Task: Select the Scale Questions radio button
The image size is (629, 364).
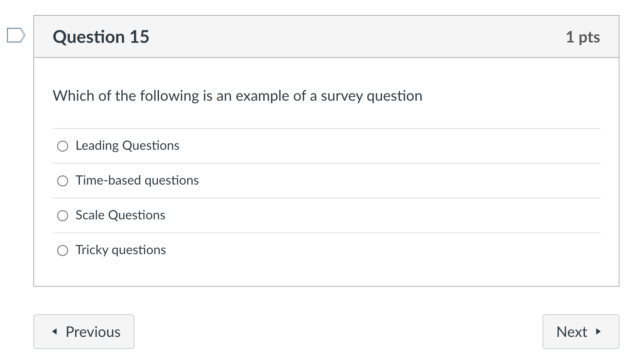Action: [x=63, y=215]
